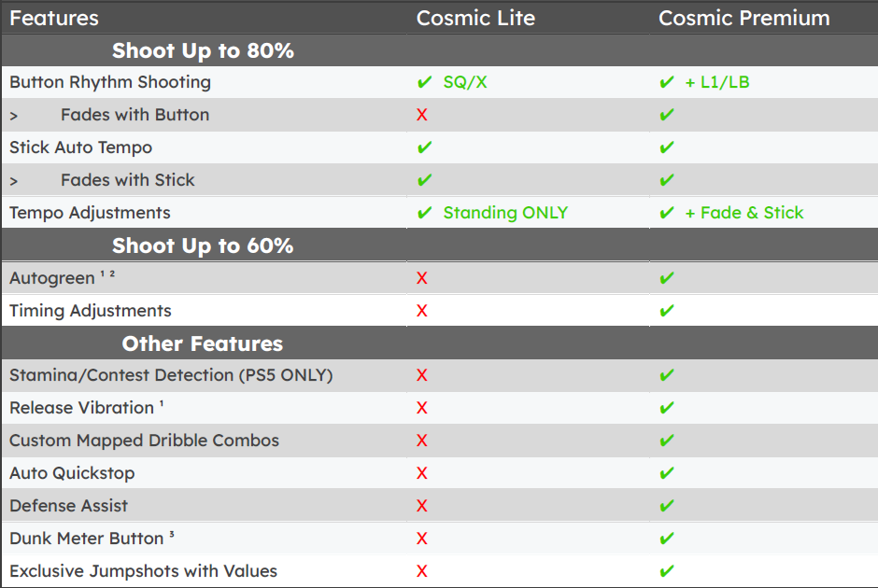Viewport: 878px width, 588px height.
Task: Click the arrow before Fades with Button
Action: (x=14, y=116)
